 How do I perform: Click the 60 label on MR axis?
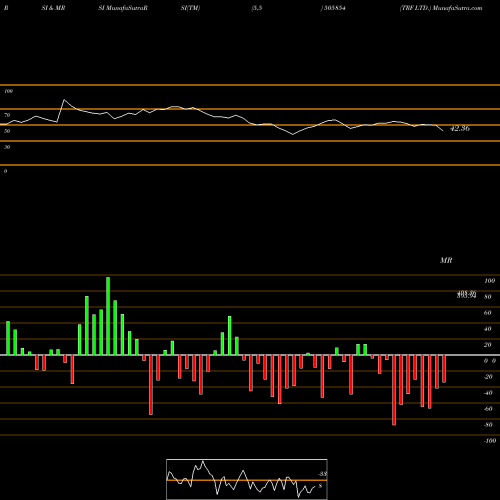pyautogui.click(x=488, y=313)
